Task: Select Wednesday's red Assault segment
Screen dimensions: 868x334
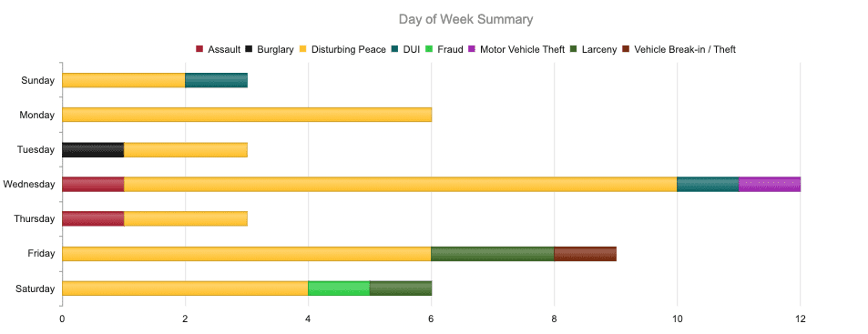Action: 93,184
